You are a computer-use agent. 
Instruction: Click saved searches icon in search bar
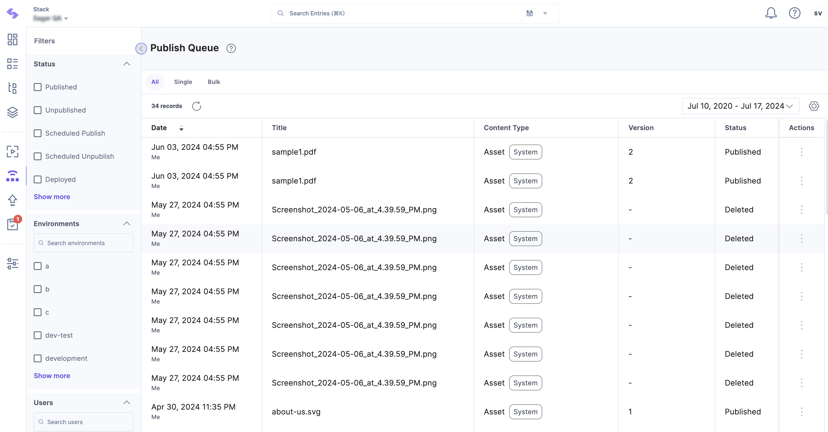[530, 13]
